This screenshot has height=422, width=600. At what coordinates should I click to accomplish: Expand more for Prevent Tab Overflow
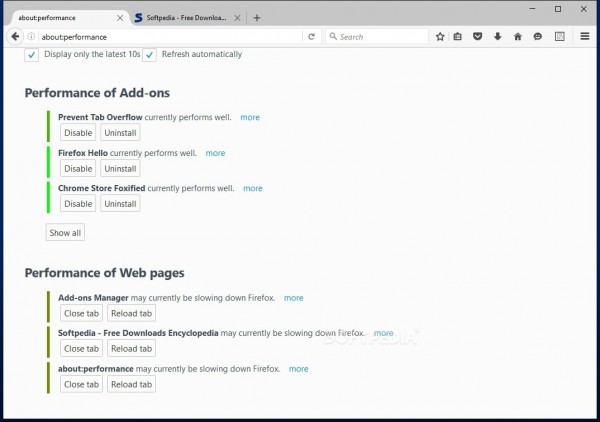coord(250,117)
